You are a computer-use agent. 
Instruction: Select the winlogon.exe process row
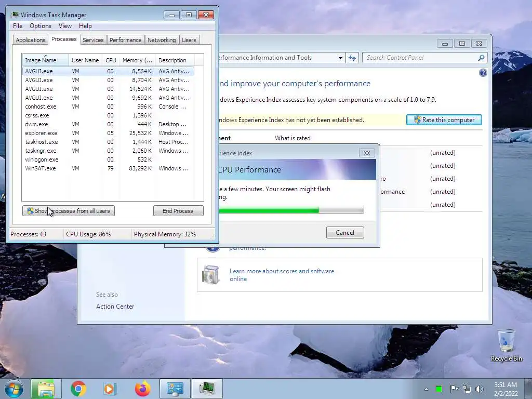(x=108, y=159)
